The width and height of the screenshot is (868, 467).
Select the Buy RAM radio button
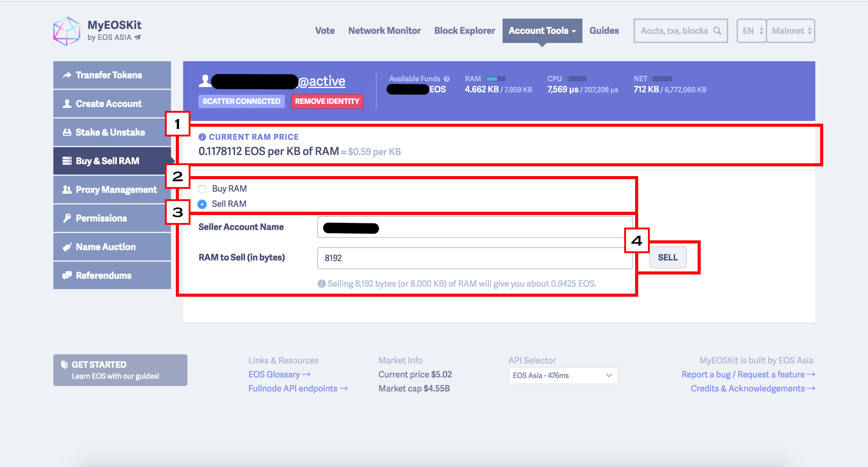tap(202, 189)
